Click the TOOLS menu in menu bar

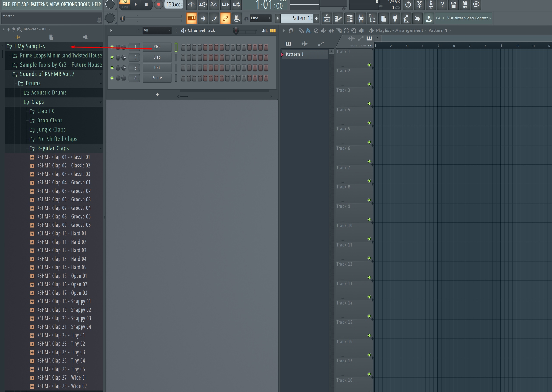(x=84, y=4)
